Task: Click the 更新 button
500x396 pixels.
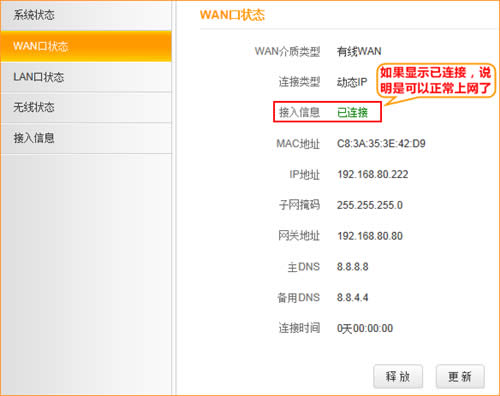Action: [x=460, y=377]
